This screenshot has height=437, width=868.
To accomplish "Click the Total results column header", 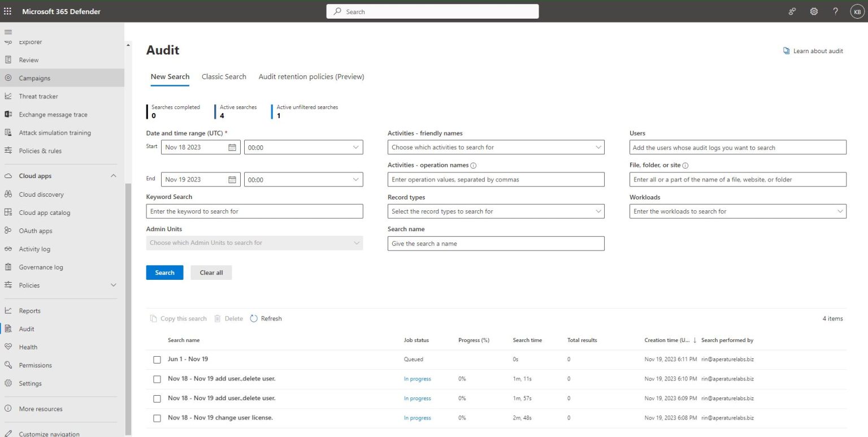I will [x=582, y=340].
